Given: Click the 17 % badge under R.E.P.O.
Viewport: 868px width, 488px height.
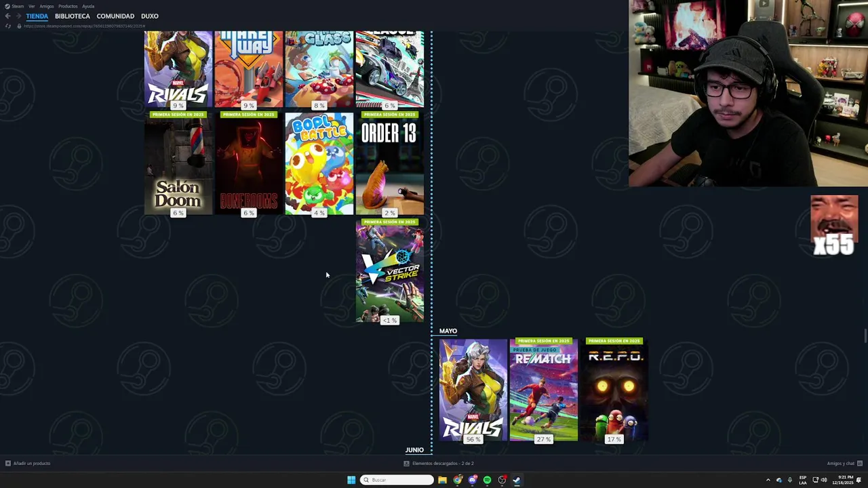Looking at the screenshot, I should coord(614,439).
